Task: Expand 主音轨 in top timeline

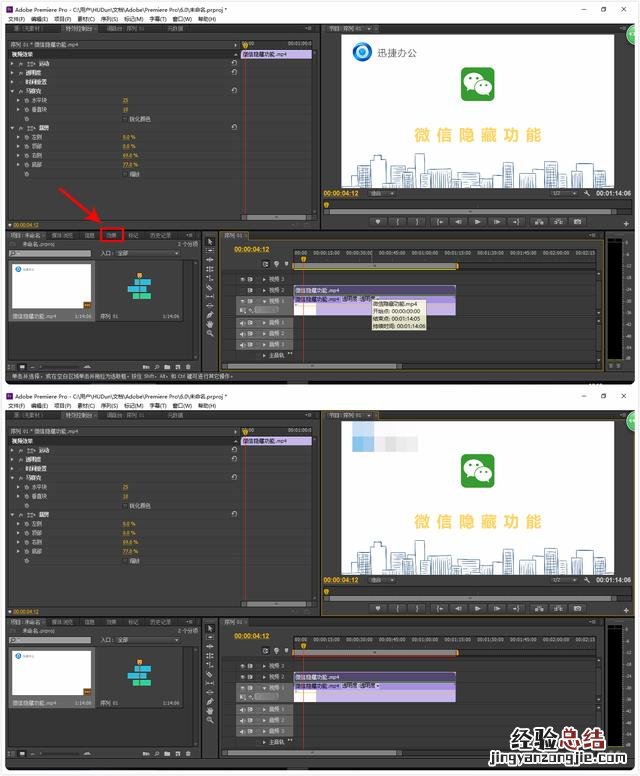Action: pos(264,355)
